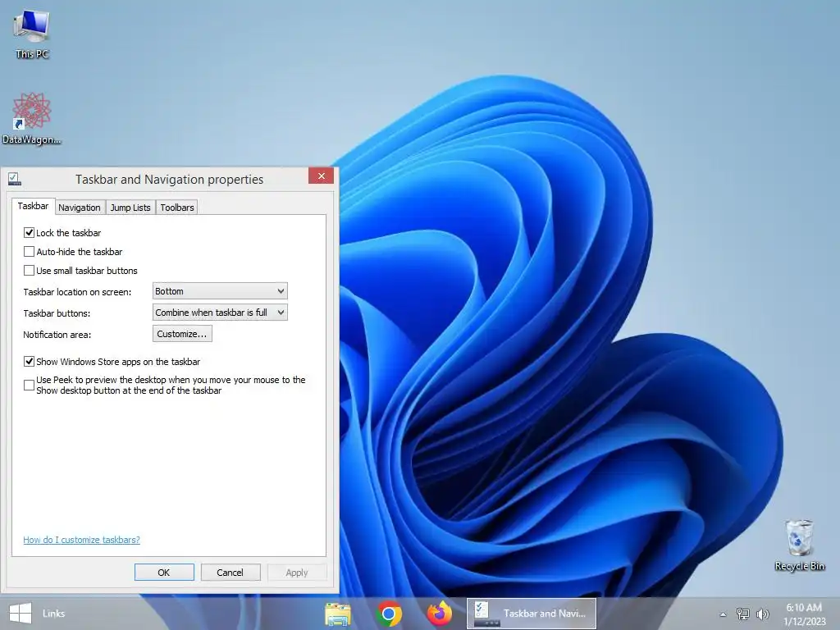The height and width of the screenshot is (630, 840).
Task: Click the Windows Start button
Action: tap(21, 614)
